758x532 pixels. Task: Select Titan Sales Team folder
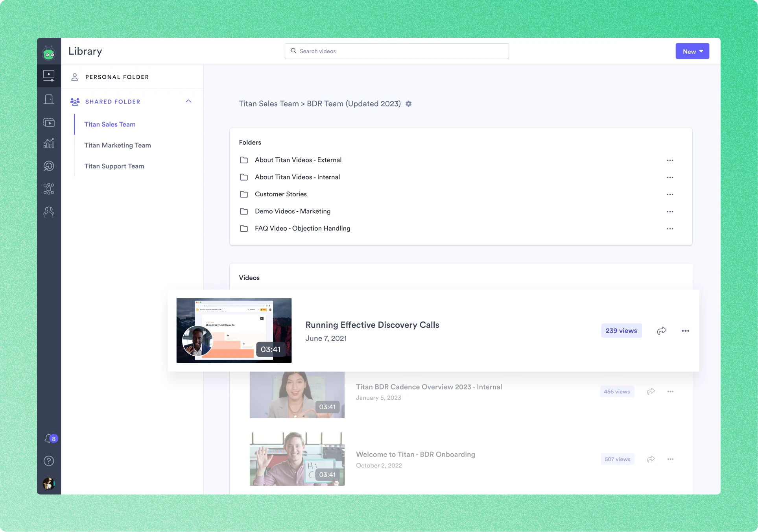110,124
